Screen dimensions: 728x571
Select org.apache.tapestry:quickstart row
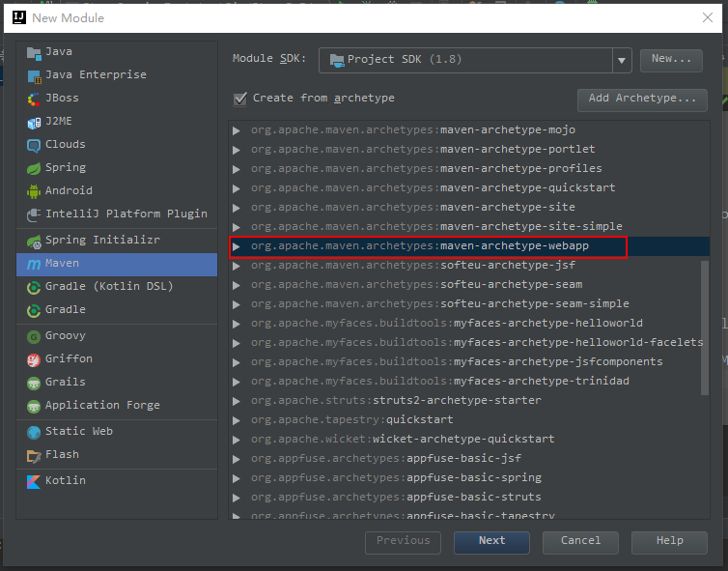coord(469,420)
